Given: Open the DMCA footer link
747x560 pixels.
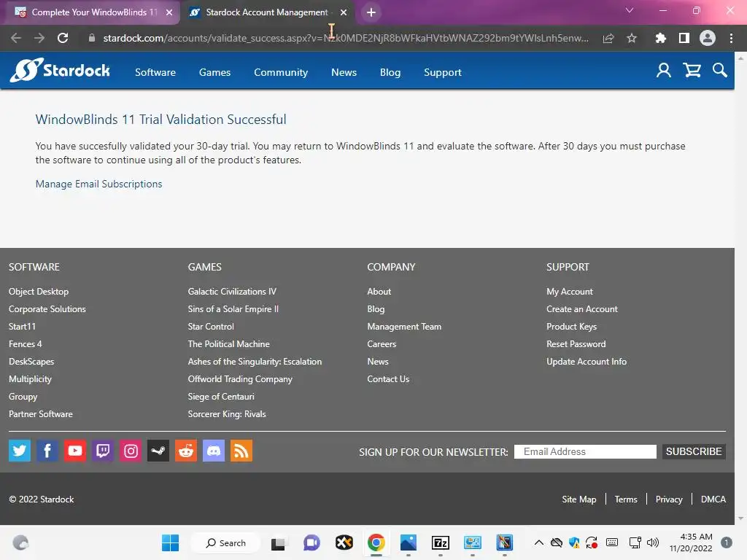Looking at the screenshot, I should [713, 499].
